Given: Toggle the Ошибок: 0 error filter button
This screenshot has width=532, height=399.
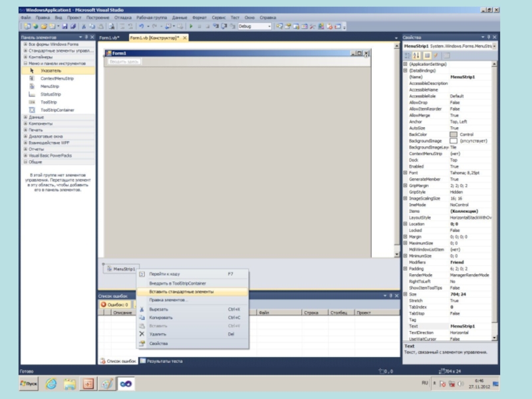Looking at the screenshot, I should pos(115,305).
